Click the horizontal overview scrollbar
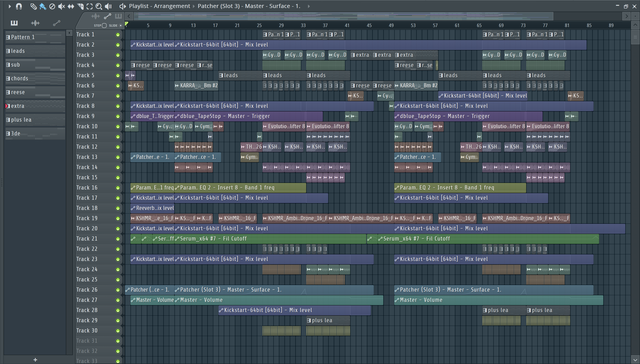 [x=343, y=16]
